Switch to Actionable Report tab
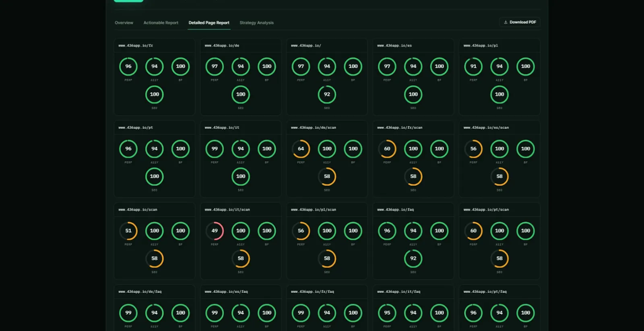The image size is (644, 331). coord(161,23)
